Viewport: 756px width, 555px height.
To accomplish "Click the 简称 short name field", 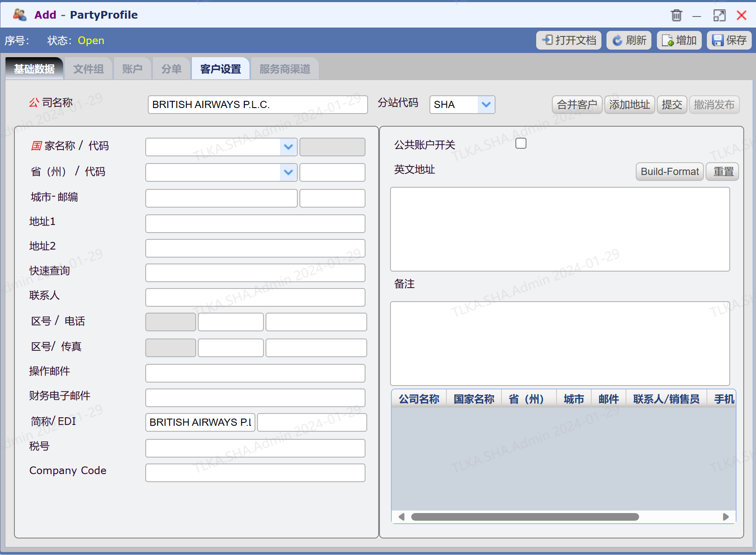I will tap(200, 422).
